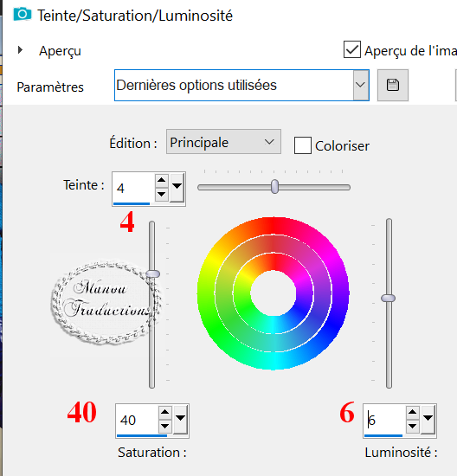Uncheck the Aperçu de l'image checkbox
This screenshot has width=457, height=476.
[x=352, y=49]
